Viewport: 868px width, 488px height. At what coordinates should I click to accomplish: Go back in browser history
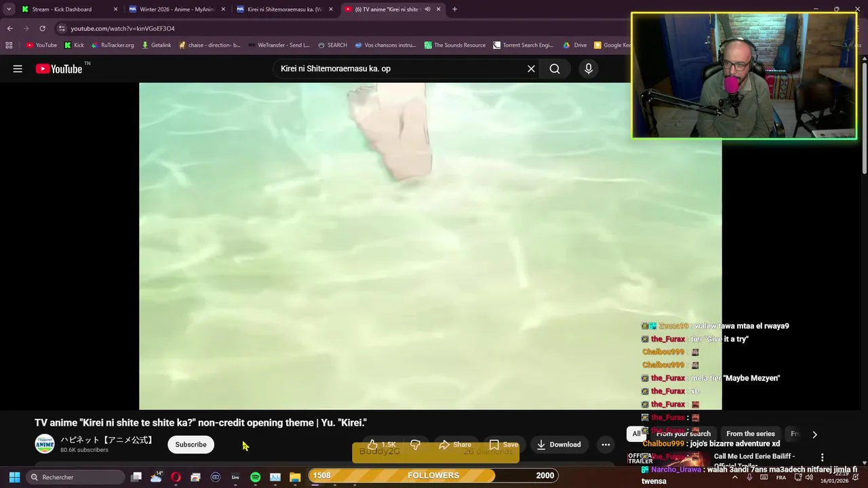[x=9, y=28]
